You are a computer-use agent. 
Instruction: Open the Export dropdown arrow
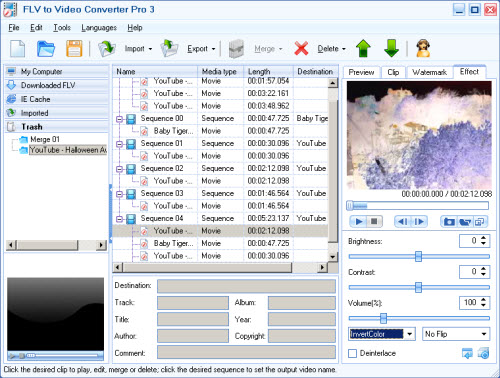pyautogui.click(x=213, y=49)
